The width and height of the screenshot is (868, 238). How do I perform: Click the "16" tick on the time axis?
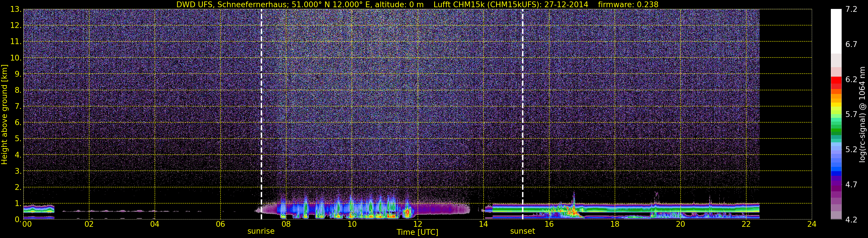[x=549, y=224]
